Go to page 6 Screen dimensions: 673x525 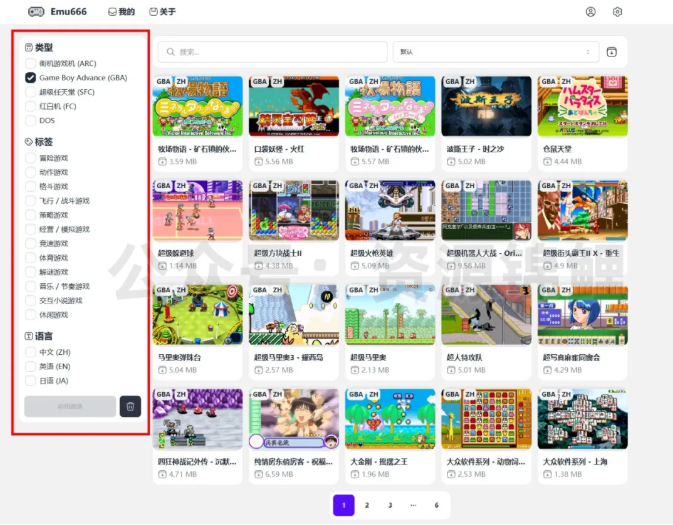437,505
